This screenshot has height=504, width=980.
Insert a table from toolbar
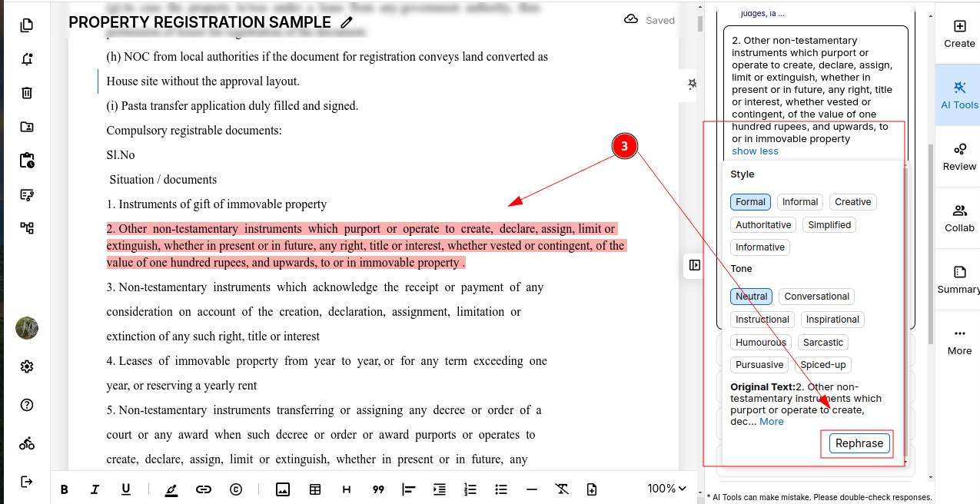(x=315, y=489)
